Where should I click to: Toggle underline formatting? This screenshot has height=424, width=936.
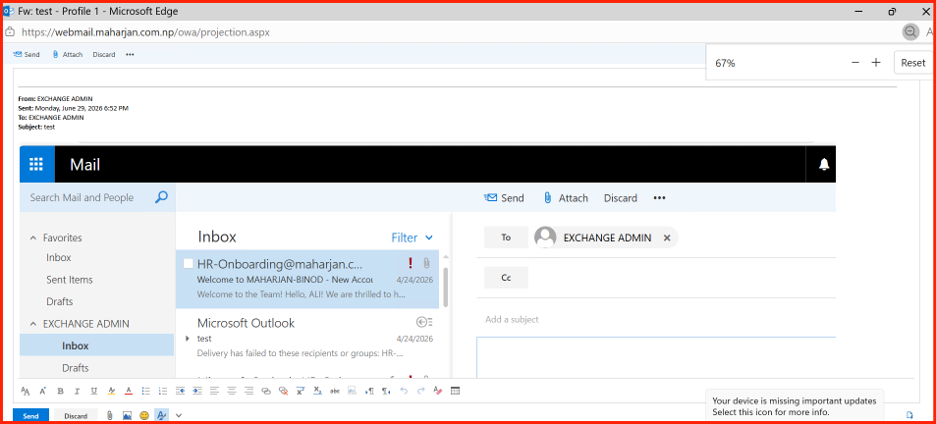pyautogui.click(x=94, y=391)
